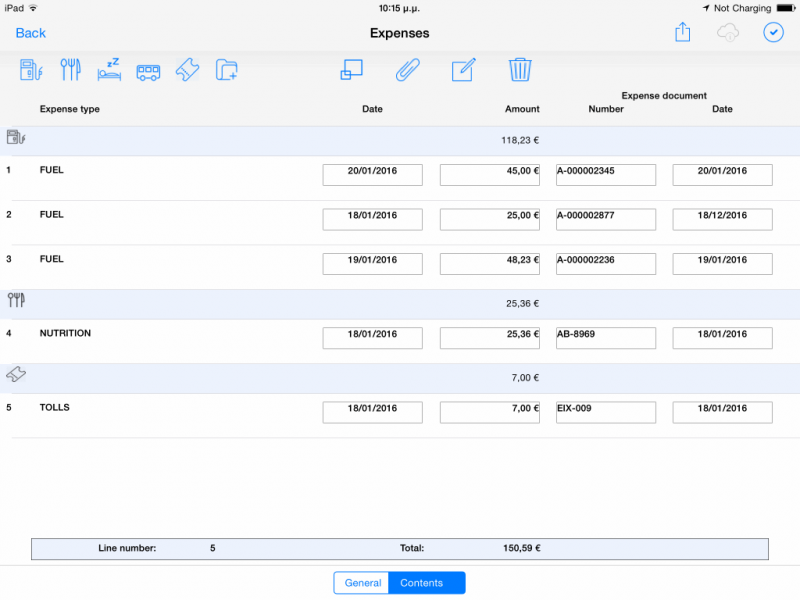Edit date 20/01/2016 of line 1 FUEL
This screenshot has width=800, height=600.
coord(372,174)
